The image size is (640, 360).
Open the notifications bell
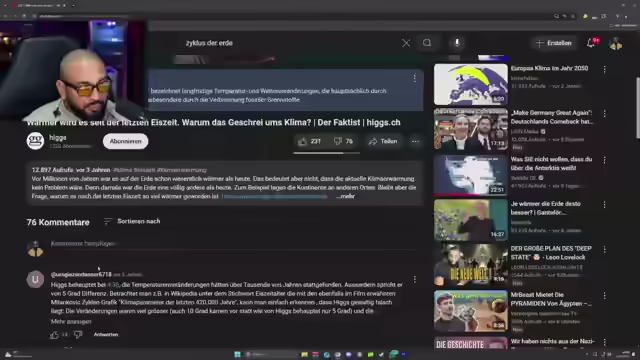[591, 42]
